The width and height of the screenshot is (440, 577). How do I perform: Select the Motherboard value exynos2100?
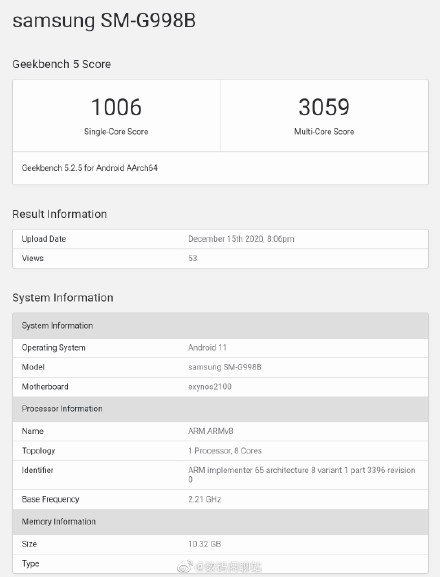[x=210, y=386]
